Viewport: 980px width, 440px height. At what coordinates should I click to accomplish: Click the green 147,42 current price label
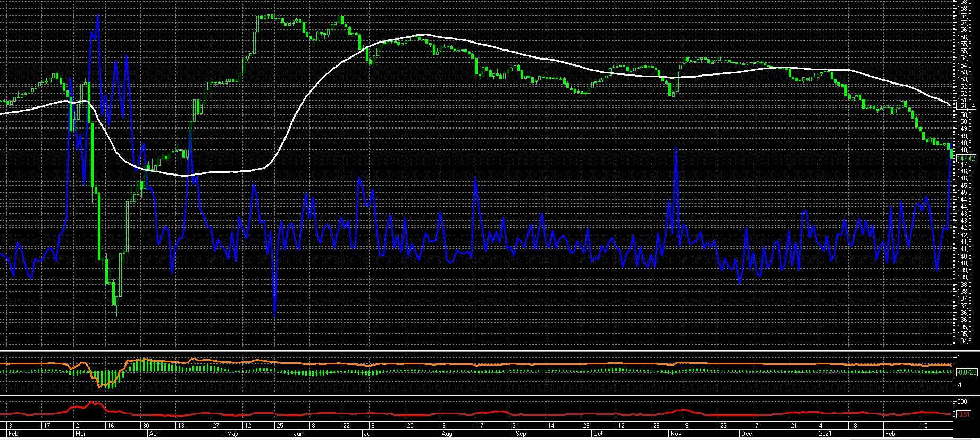pos(966,159)
